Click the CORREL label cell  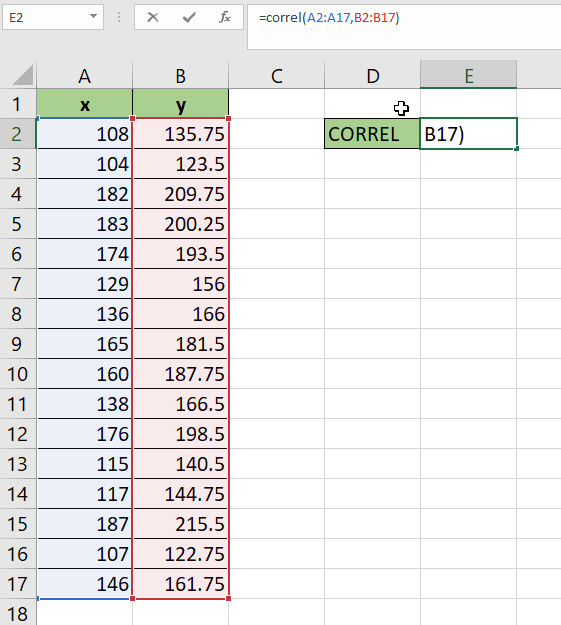pyautogui.click(x=372, y=134)
